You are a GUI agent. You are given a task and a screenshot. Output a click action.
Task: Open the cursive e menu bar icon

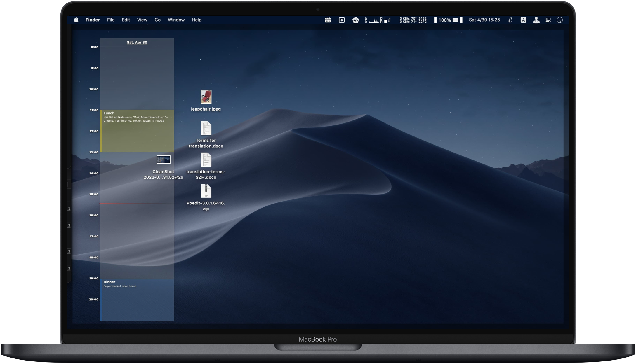click(510, 20)
